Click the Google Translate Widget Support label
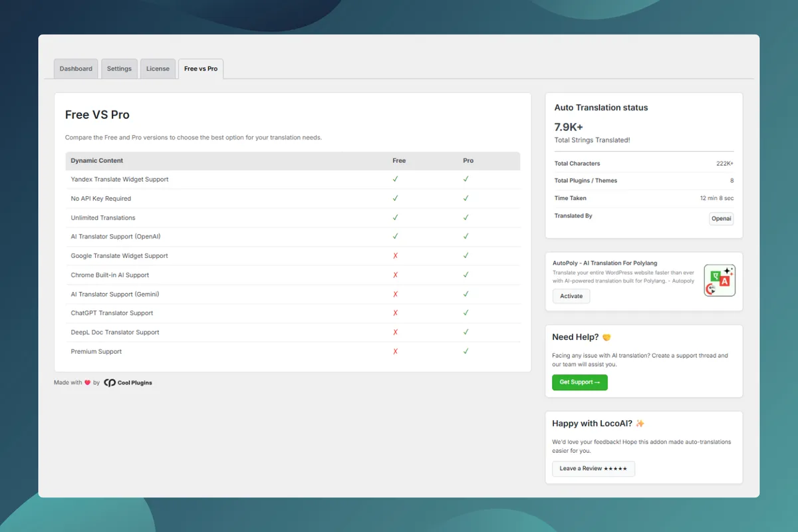798x532 pixels. [120, 256]
